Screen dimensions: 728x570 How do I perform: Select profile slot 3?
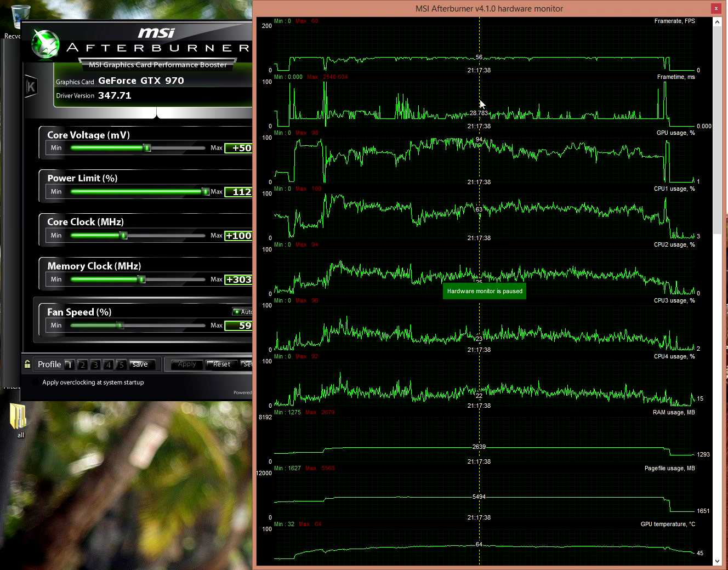tap(95, 364)
